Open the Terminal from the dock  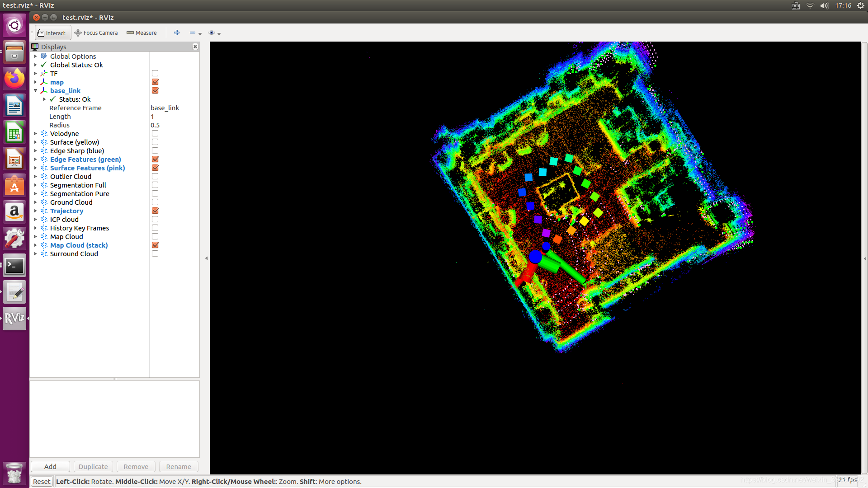click(14, 266)
